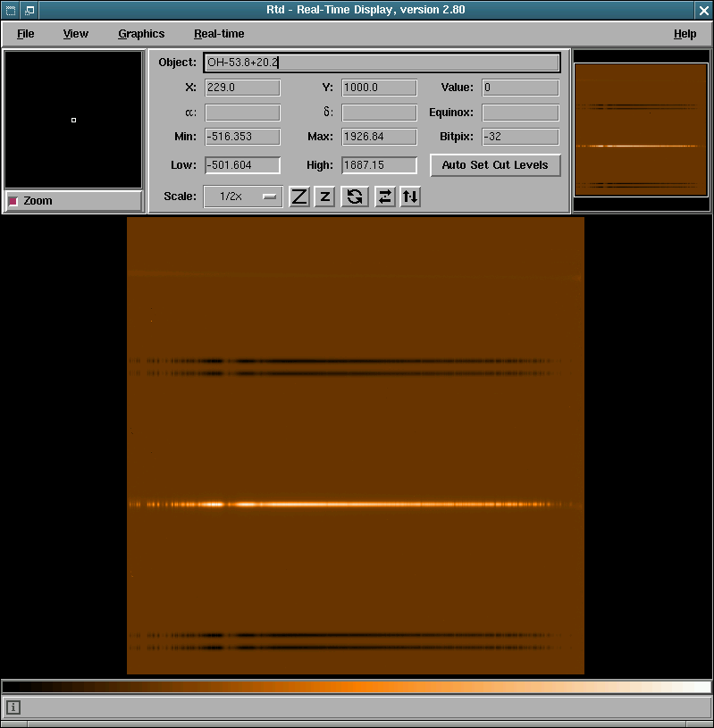Viewport: 714px width, 728px height.
Task: Open the Scale 1/2x dropdown
Action: click(x=243, y=197)
